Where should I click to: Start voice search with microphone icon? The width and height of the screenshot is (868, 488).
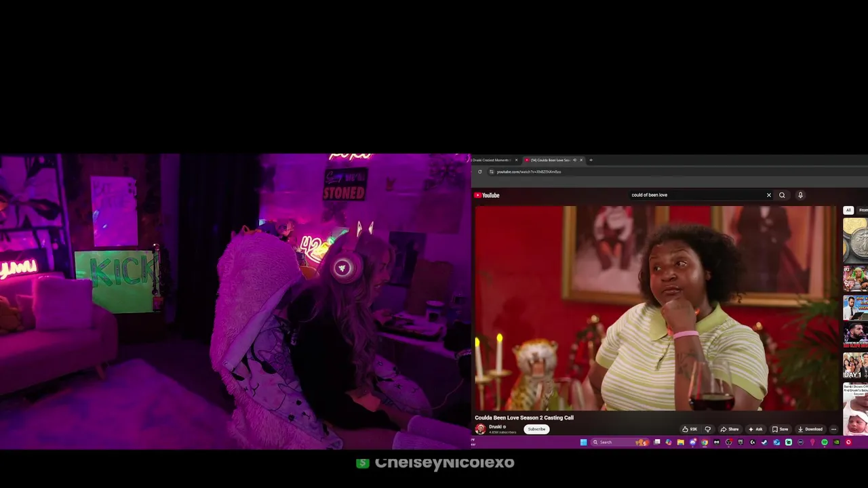(800, 195)
